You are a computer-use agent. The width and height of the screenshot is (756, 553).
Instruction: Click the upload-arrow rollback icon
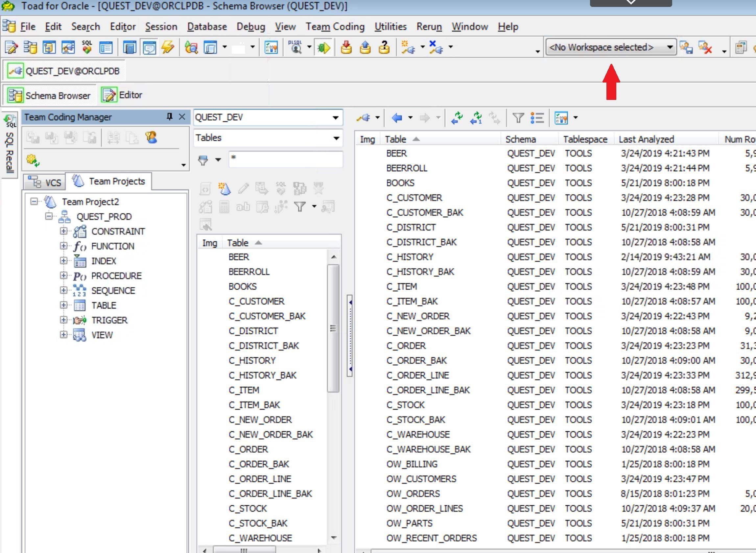tap(365, 48)
